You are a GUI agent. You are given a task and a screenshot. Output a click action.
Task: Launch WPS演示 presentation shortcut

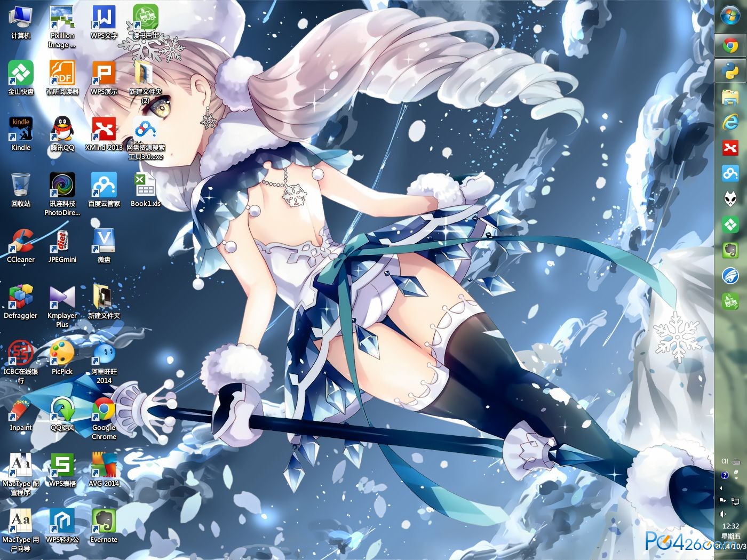click(104, 78)
